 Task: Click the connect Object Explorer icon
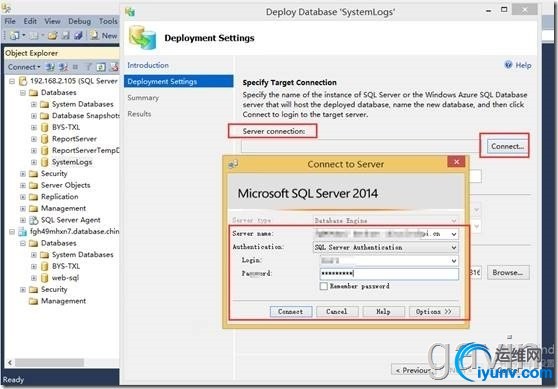(51, 67)
